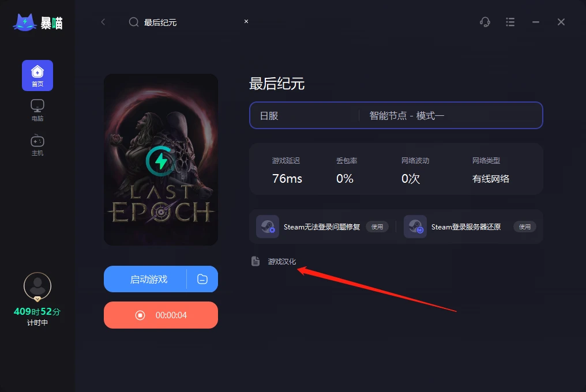Open customer support headset icon
This screenshot has height=392, width=586.
click(x=484, y=22)
